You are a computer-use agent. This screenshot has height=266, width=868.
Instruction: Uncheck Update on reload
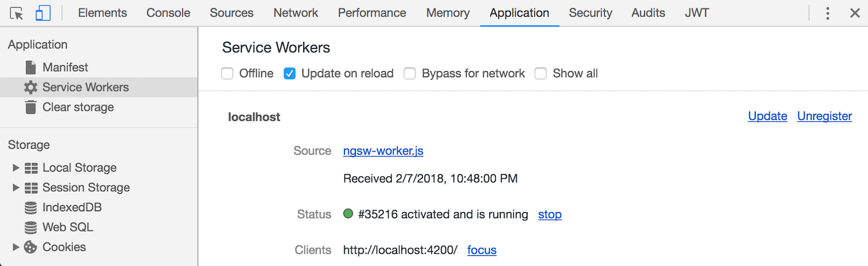click(x=290, y=73)
